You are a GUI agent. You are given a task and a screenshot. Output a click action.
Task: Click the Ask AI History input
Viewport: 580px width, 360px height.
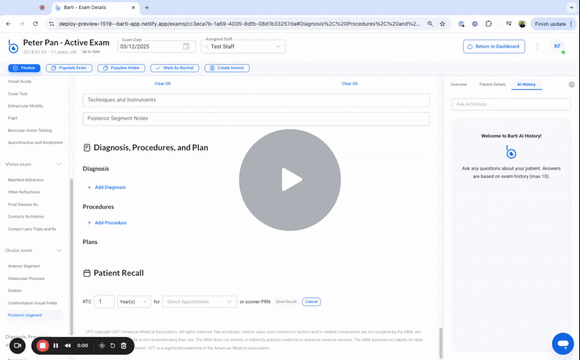(x=511, y=104)
